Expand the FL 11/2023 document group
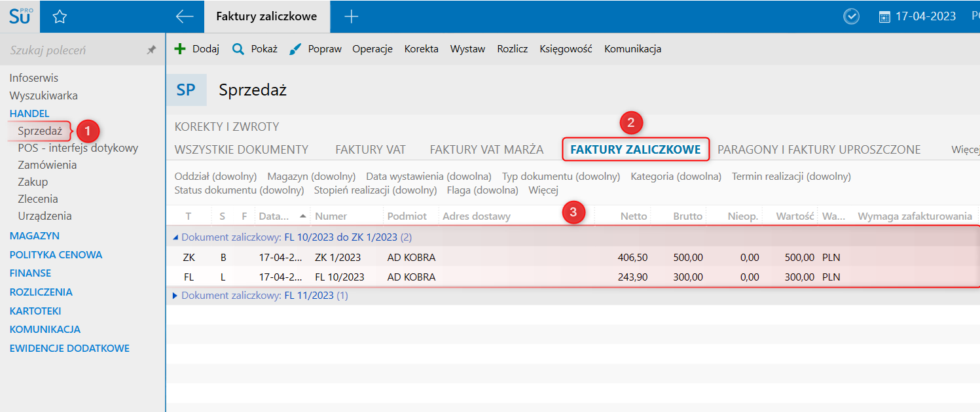The image size is (980, 412). [x=175, y=296]
